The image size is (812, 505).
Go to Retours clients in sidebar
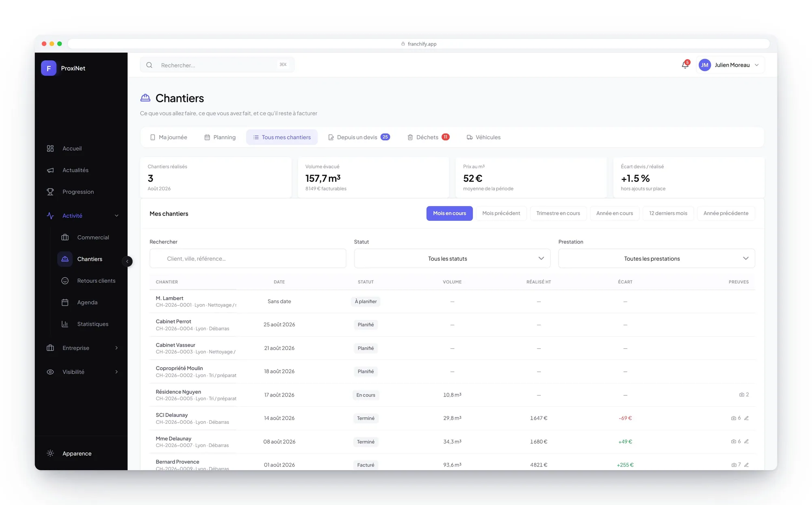96,281
